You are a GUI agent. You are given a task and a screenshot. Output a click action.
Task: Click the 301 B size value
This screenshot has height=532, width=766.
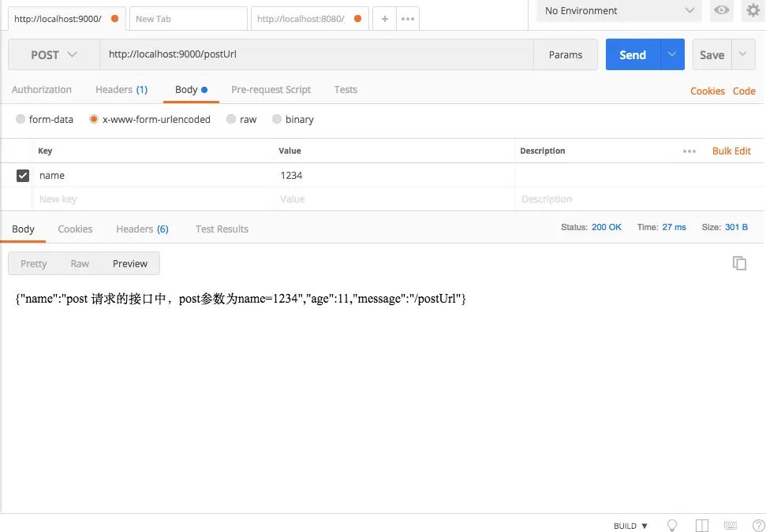(x=736, y=227)
